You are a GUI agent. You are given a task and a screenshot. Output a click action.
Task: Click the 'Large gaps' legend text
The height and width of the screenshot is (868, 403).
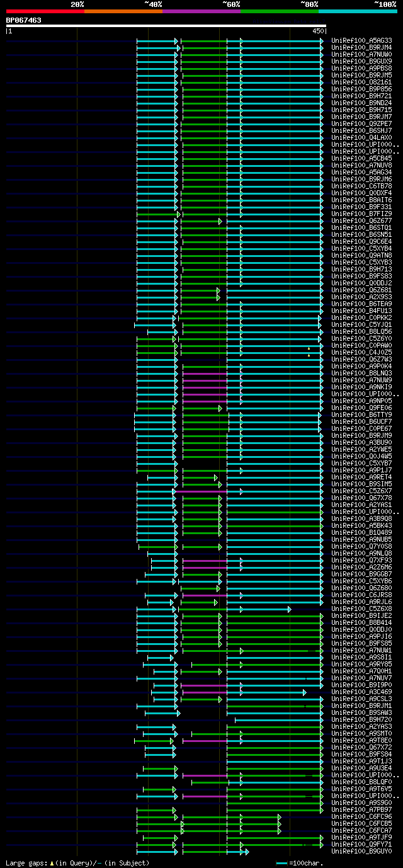coord(77,863)
